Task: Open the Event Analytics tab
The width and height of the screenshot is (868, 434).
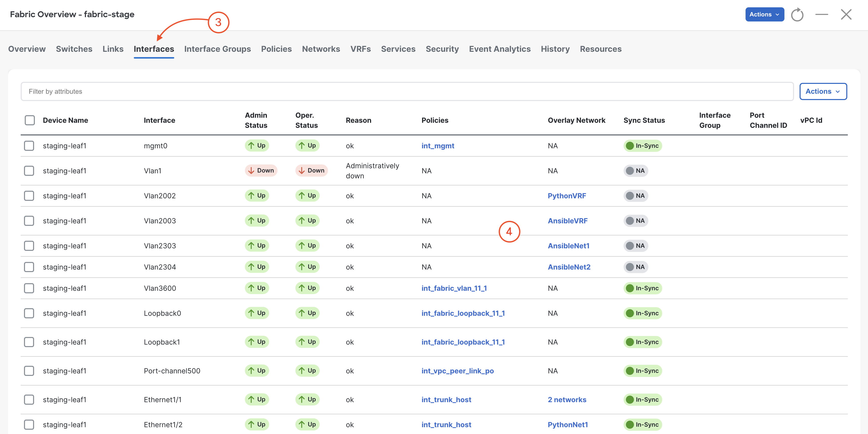Action: pos(500,49)
